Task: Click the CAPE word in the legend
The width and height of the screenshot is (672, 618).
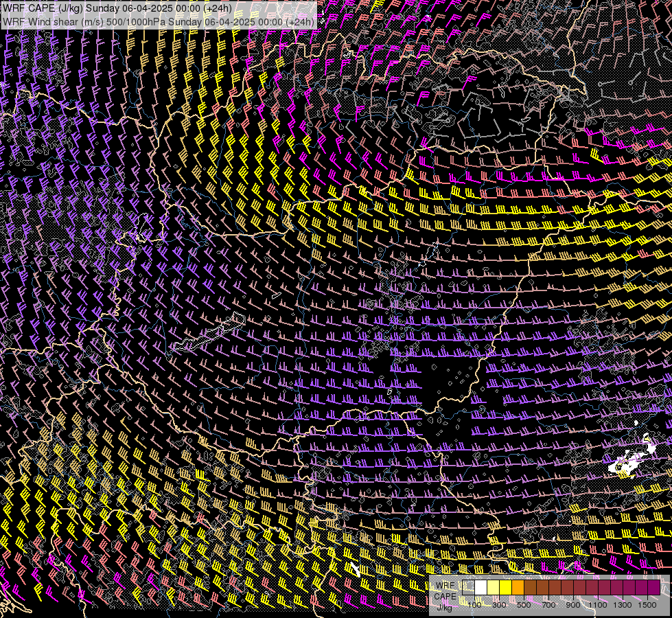Action: click(445, 597)
